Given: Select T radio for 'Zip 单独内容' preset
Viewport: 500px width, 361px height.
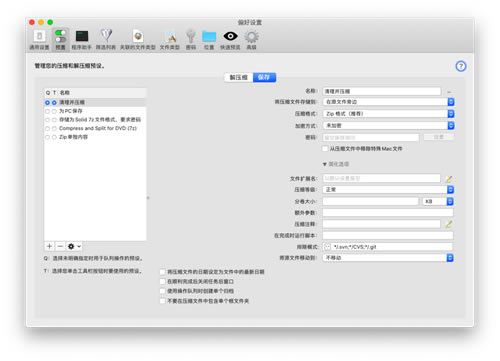Looking at the screenshot, I should (54, 137).
